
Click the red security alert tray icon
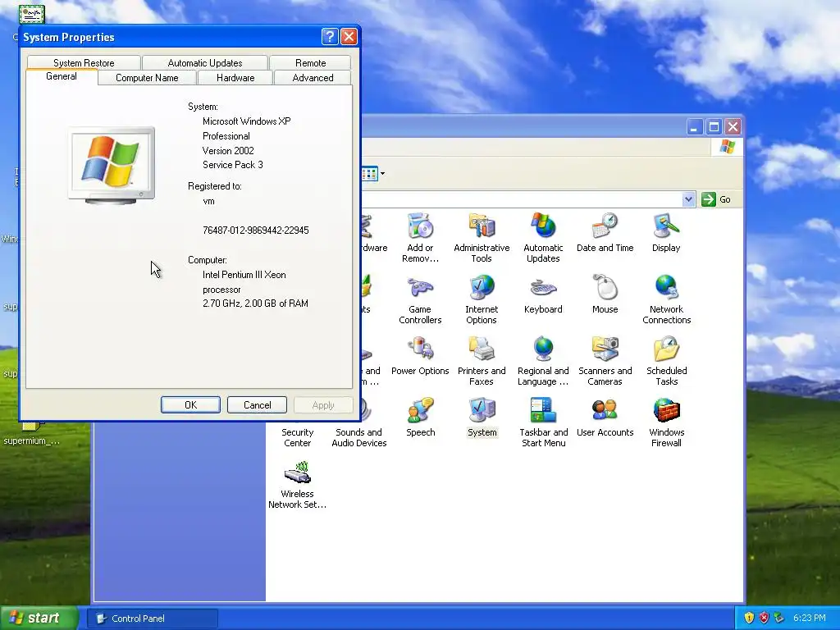point(764,618)
